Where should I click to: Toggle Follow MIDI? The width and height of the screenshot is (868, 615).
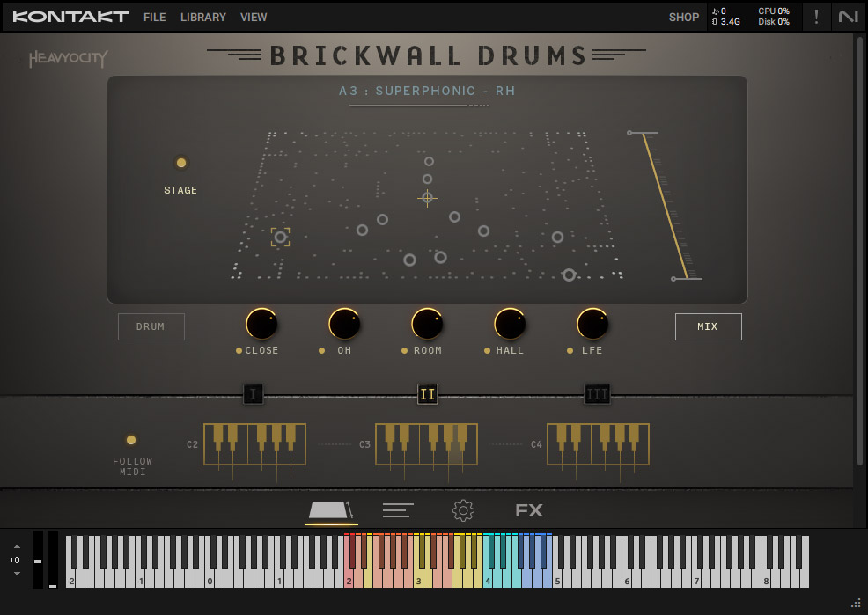click(x=131, y=440)
